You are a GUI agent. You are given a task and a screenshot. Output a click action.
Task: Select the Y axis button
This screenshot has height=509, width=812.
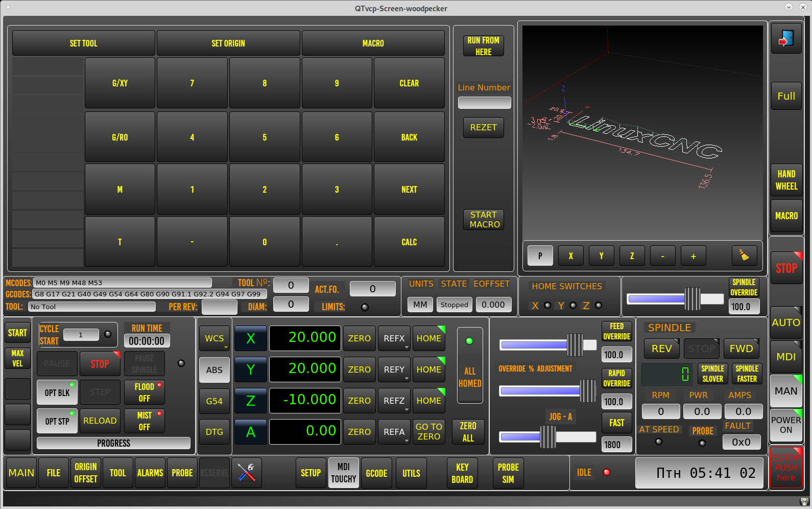(250, 369)
